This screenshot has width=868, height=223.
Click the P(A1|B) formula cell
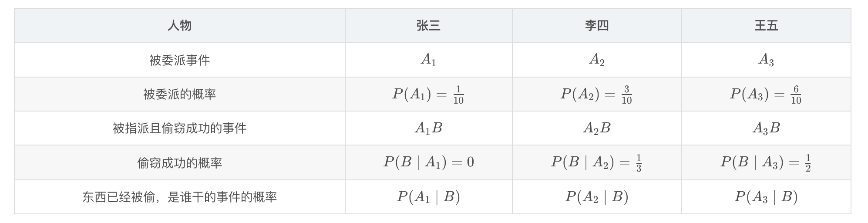pyautogui.click(x=428, y=197)
